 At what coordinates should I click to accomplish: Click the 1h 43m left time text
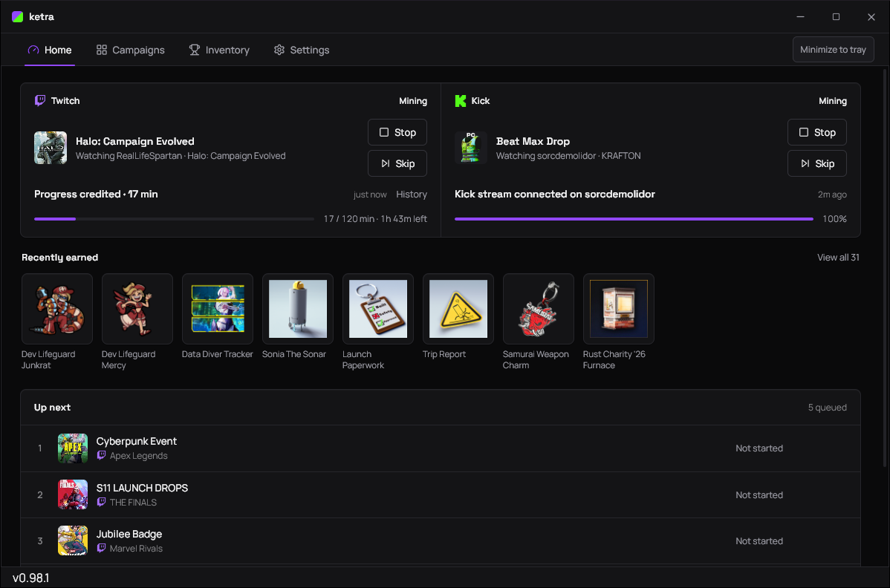pos(403,219)
